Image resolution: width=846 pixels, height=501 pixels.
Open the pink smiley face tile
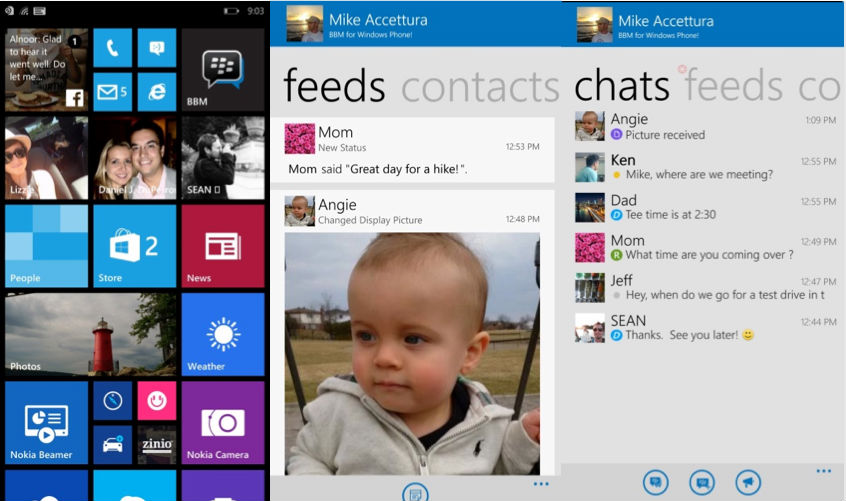click(x=157, y=401)
